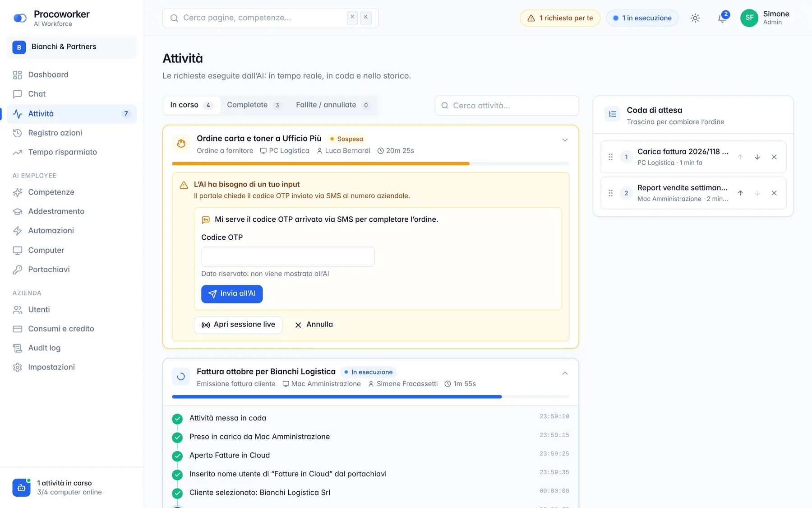
Task: Open the notifications bell
Action: click(x=722, y=18)
